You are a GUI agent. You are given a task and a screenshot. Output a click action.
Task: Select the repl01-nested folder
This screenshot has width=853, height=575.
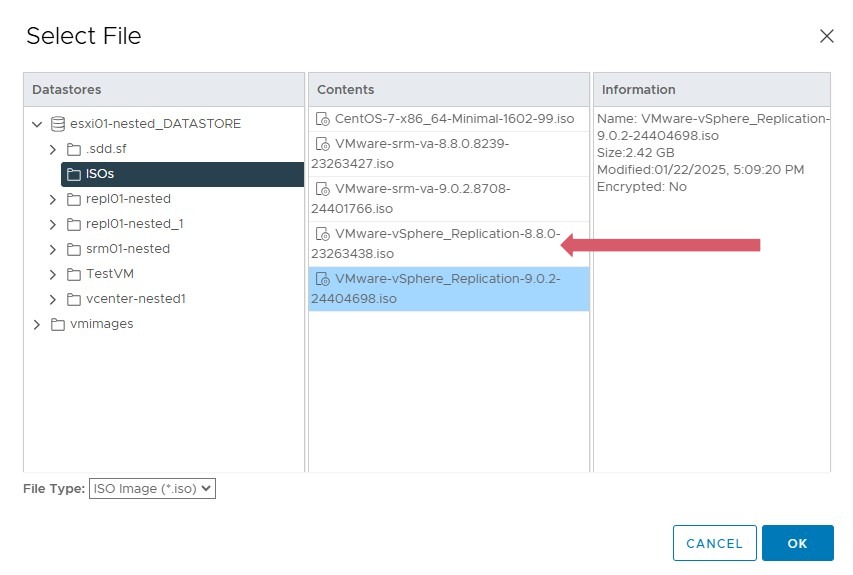[x=128, y=199]
